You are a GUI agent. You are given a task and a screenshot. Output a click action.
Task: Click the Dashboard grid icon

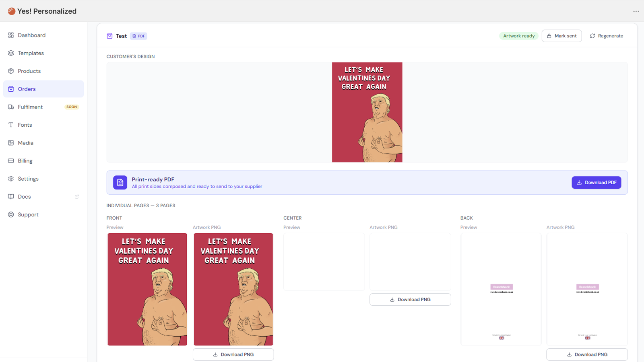click(x=11, y=35)
